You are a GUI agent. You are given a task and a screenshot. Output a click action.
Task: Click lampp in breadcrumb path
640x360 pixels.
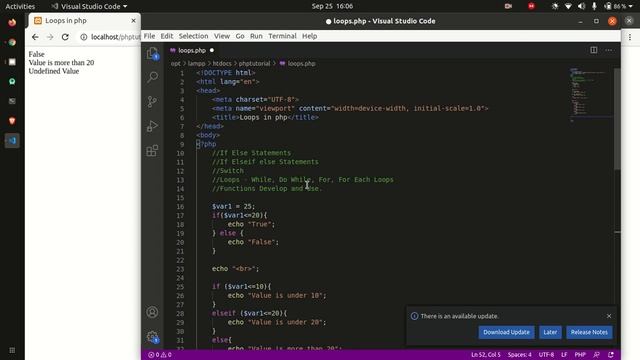197,64
